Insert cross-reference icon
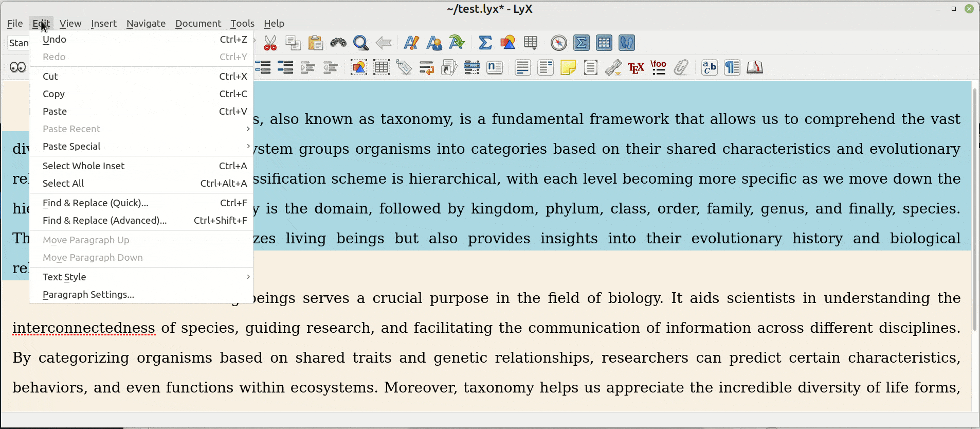980x429 pixels. tap(427, 67)
